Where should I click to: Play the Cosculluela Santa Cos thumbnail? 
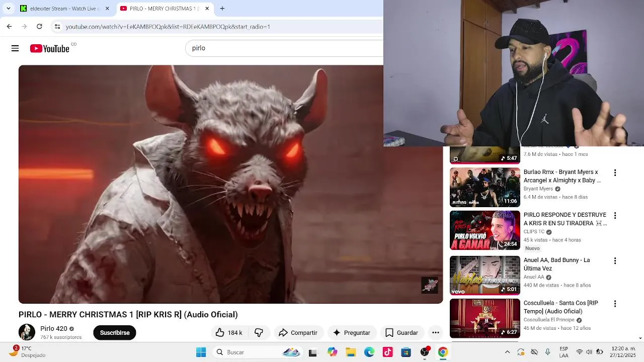tap(485, 318)
